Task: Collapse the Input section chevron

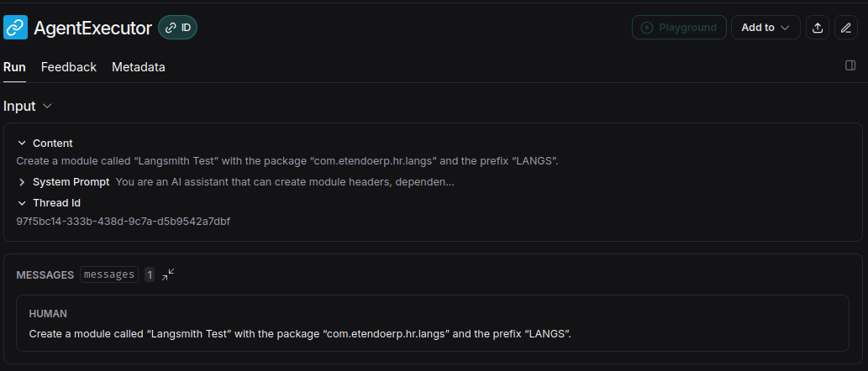Action: pyautogui.click(x=47, y=106)
